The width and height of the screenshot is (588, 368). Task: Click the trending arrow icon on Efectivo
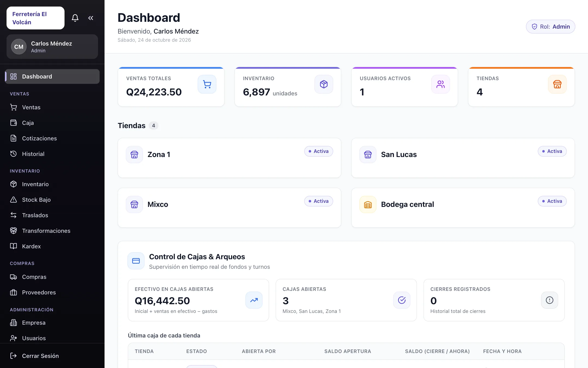pyautogui.click(x=254, y=300)
